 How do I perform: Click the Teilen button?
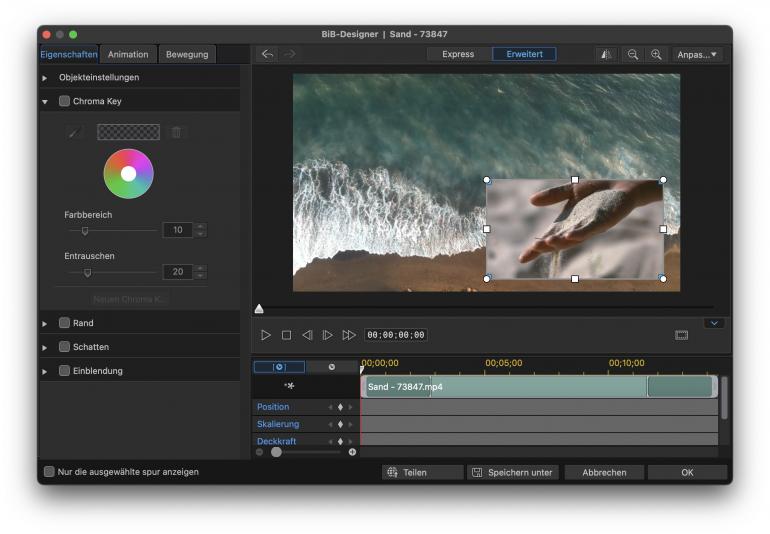coord(423,473)
